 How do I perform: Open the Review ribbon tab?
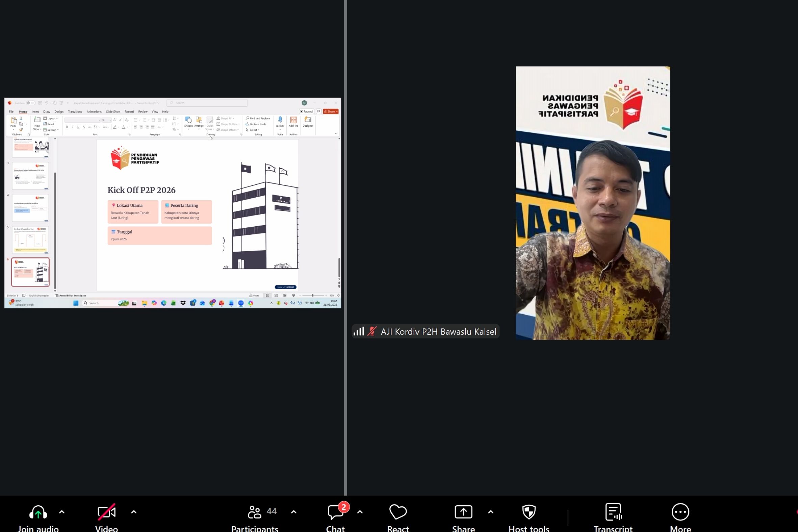pos(143,111)
